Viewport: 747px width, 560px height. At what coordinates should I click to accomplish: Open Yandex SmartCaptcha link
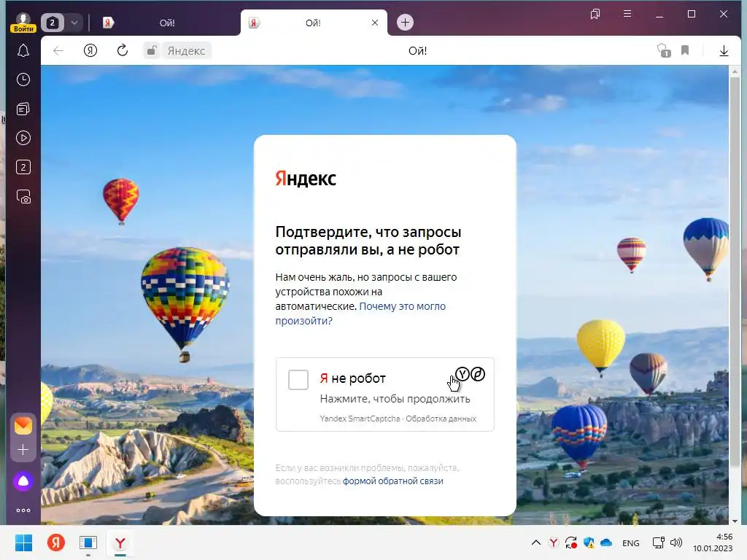(360, 419)
